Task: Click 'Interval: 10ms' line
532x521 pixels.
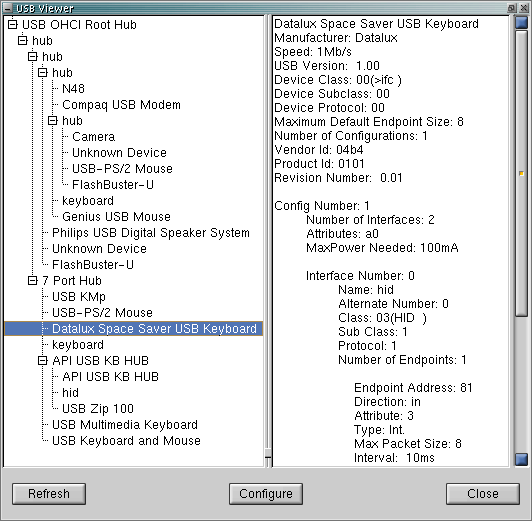Action: 394,458
